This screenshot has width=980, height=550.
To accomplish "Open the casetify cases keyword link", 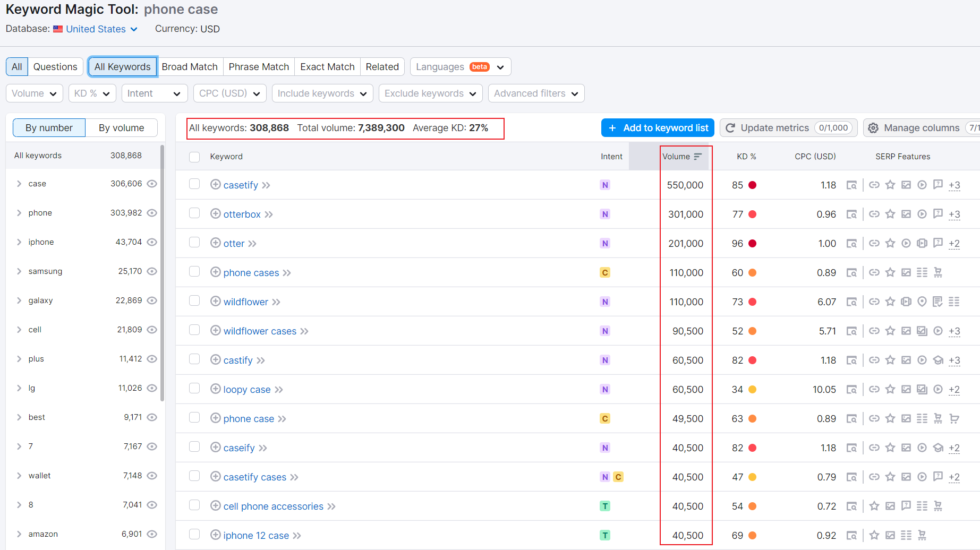I will 255,477.
